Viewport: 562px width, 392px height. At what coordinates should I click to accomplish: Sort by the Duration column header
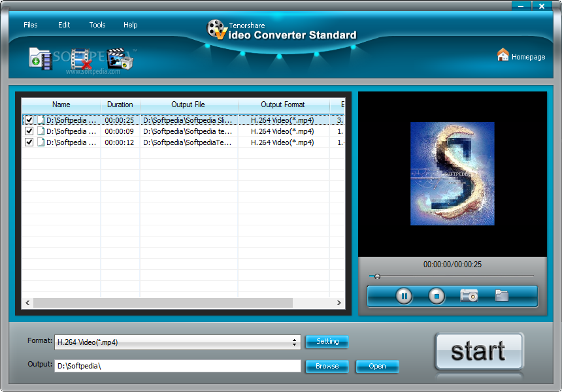point(120,105)
